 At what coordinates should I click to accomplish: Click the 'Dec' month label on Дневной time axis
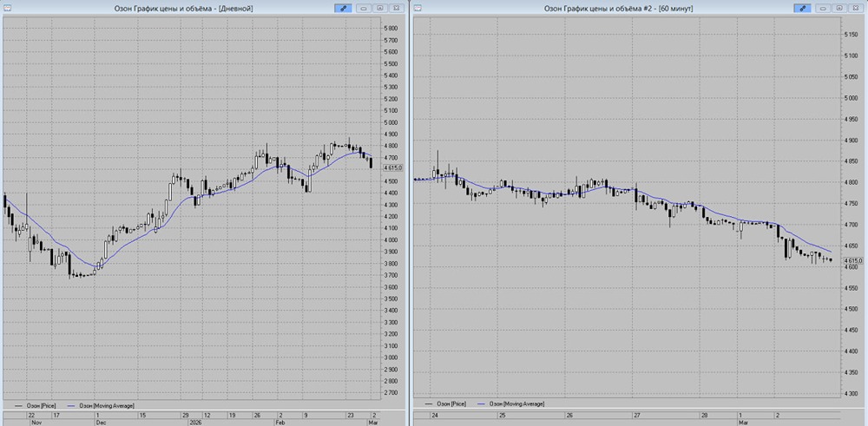tap(100, 422)
